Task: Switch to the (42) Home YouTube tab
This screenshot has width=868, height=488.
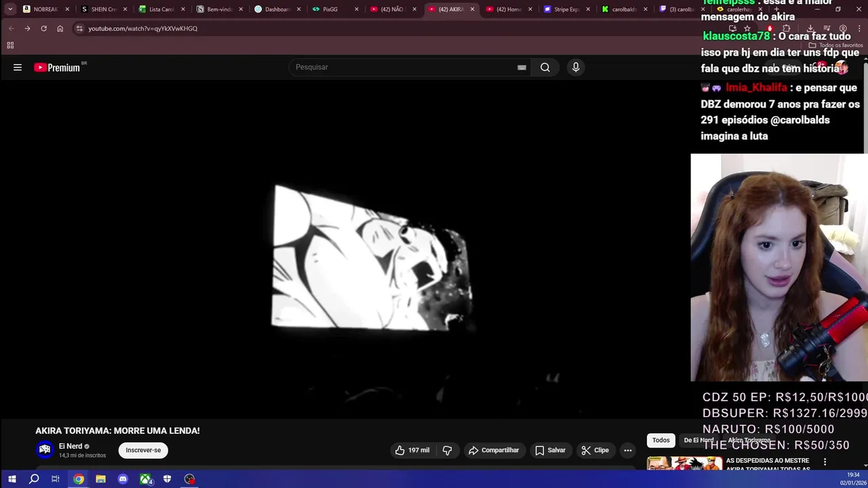Action: pos(508,9)
